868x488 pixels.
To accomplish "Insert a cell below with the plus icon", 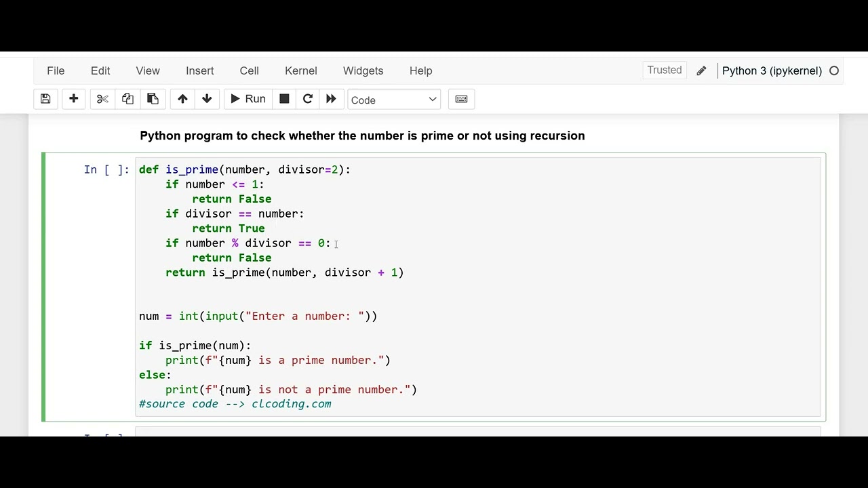I will [x=73, y=99].
